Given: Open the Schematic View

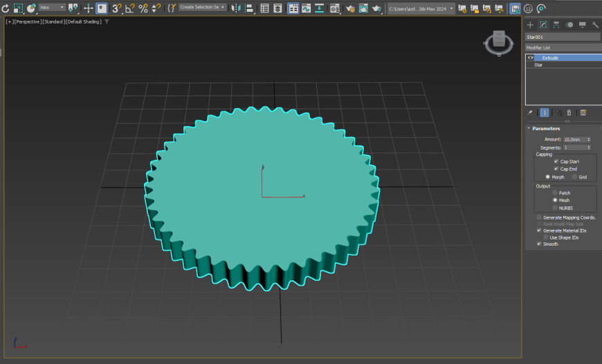Looking at the screenshot, I should click(319, 8).
